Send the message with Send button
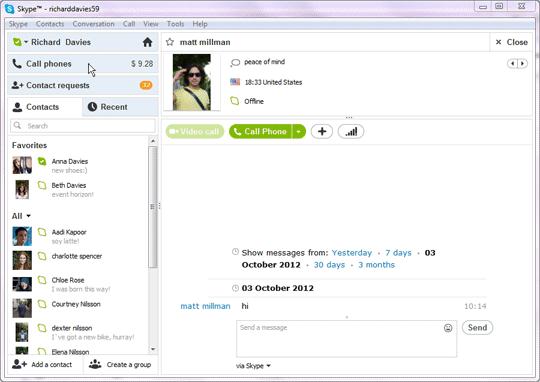540x382 pixels. [x=477, y=328]
